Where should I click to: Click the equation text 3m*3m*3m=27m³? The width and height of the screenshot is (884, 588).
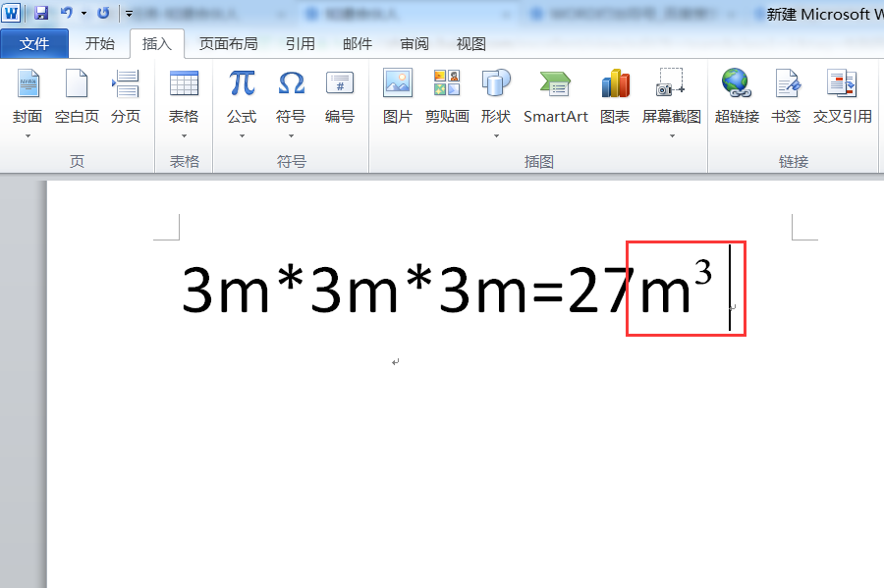click(447, 288)
